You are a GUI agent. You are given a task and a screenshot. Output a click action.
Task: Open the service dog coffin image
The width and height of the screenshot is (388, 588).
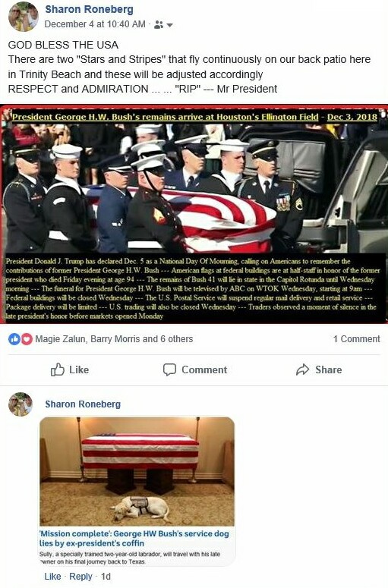[137, 471]
